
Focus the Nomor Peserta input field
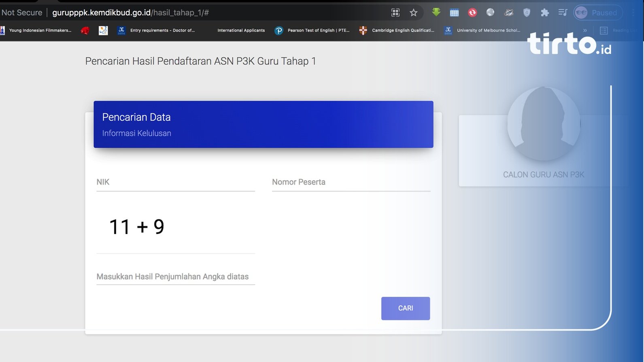coord(351,182)
